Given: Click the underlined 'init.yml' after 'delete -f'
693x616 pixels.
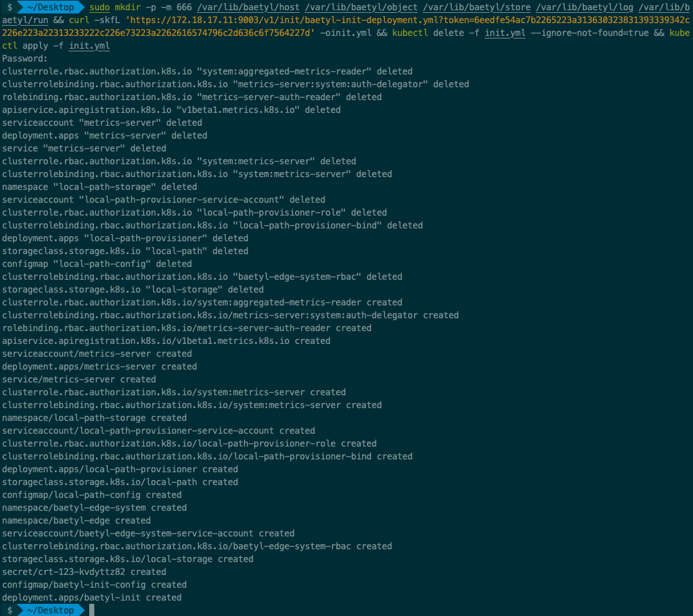Looking at the screenshot, I should [x=505, y=33].
